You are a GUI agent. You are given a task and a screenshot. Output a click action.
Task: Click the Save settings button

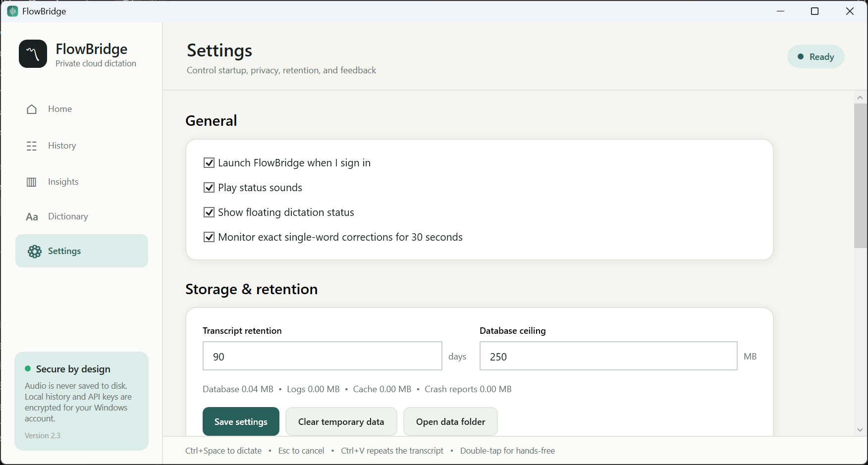point(241,421)
